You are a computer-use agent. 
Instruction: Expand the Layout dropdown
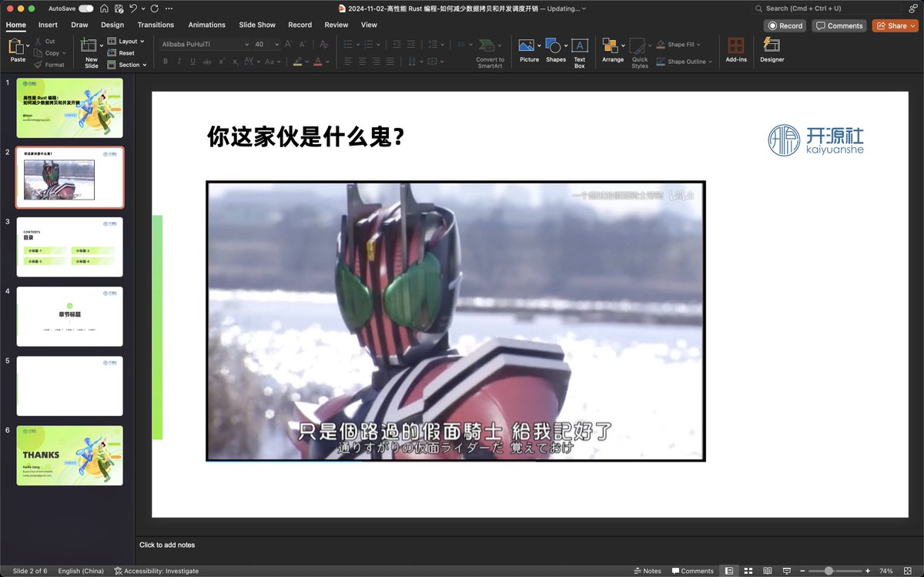coord(125,42)
